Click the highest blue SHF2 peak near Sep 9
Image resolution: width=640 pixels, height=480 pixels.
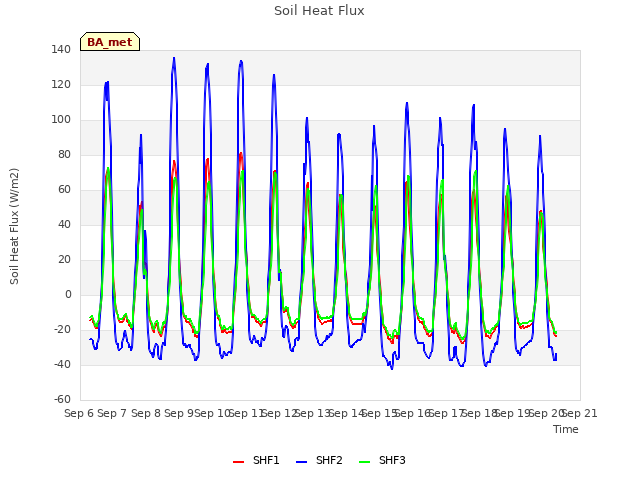[174, 58]
